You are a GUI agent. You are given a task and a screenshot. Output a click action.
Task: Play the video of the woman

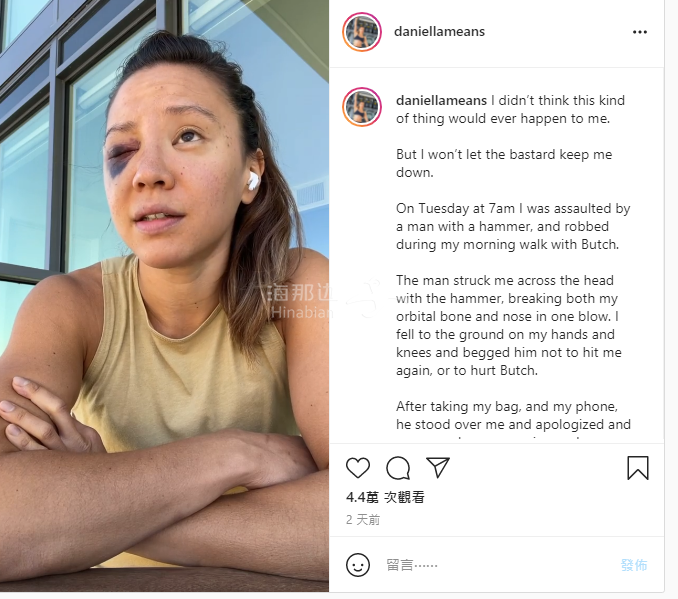[x=164, y=296]
